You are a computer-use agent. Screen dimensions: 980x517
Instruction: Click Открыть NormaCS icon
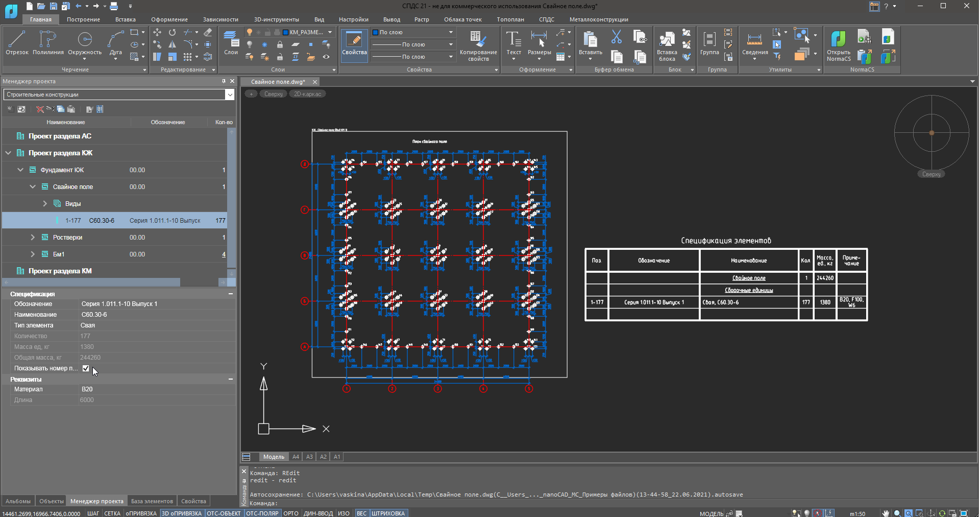point(839,45)
